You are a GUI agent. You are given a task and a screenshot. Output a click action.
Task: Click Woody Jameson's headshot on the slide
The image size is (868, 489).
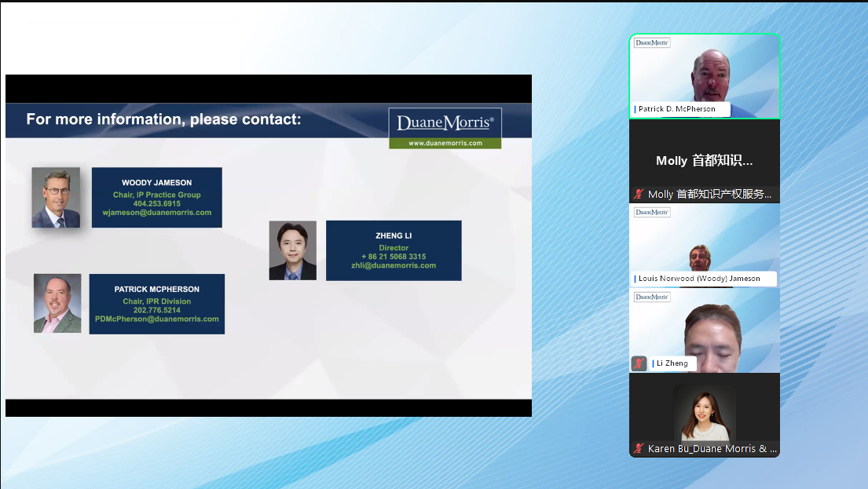pyautogui.click(x=56, y=198)
